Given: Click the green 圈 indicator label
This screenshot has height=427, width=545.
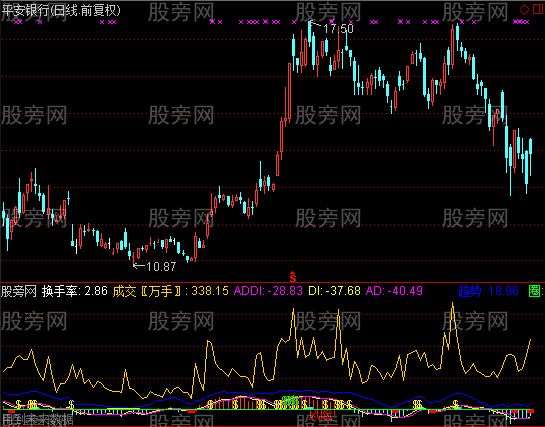Looking at the screenshot, I should click(536, 291).
